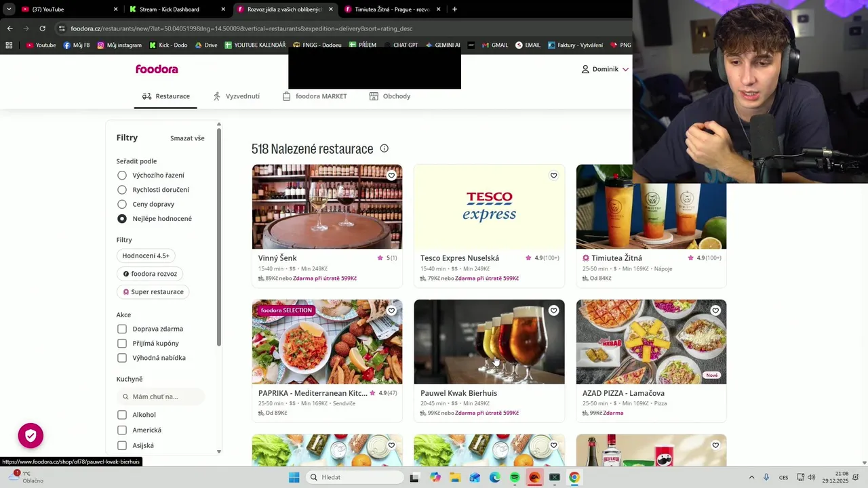Click the info icon next to 518 Nalezené restaurace
The width and height of the screenshot is (868, 488).
[384, 148]
